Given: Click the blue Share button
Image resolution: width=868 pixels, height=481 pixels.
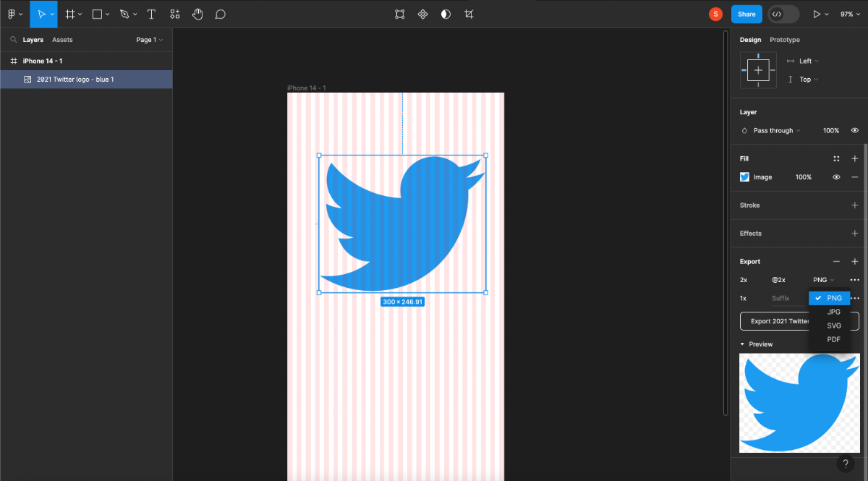Looking at the screenshot, I should click(x=746, y=14).
